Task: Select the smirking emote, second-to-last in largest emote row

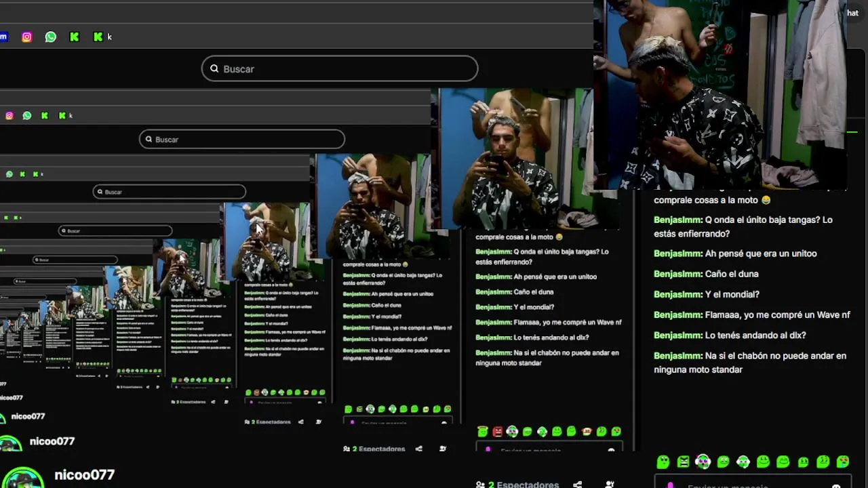Action: click(823, 462)
